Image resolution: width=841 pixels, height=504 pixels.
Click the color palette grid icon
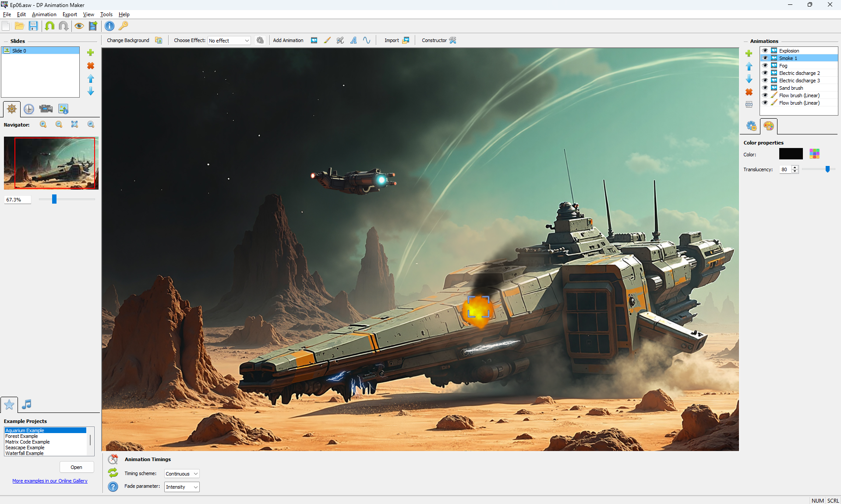(x=814, y=154)
